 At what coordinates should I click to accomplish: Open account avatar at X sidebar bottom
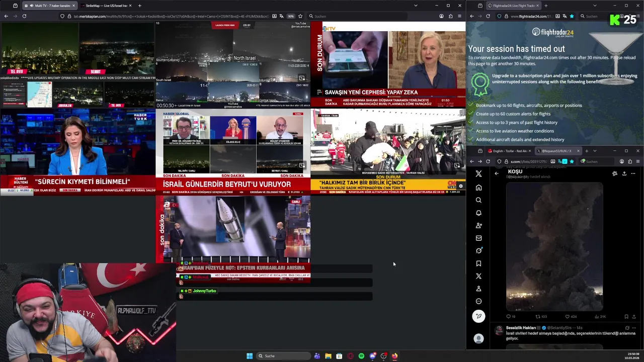coord(478,339)
